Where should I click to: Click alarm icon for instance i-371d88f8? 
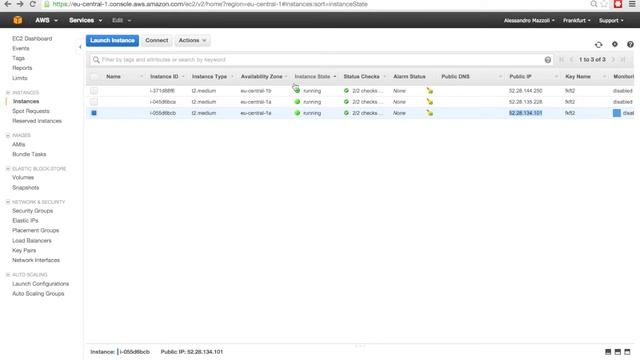coord(429,91)
